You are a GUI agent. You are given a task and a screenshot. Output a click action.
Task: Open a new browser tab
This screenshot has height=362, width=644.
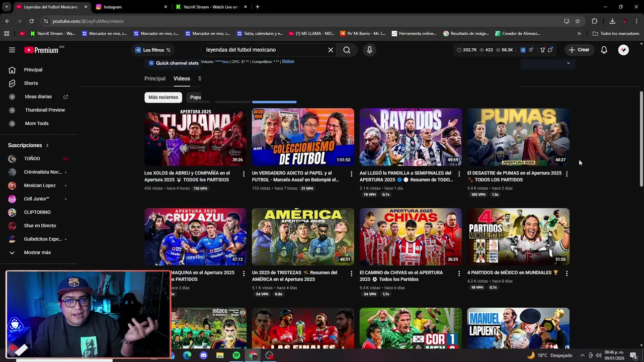click(258, 7)
